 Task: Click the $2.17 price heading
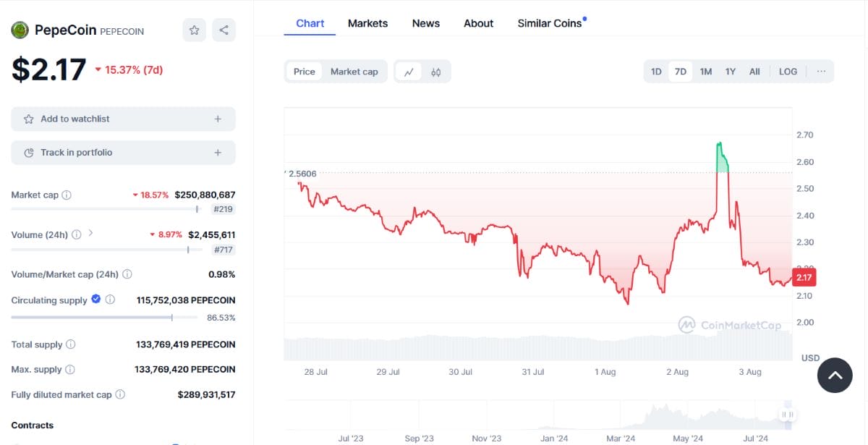48,69
